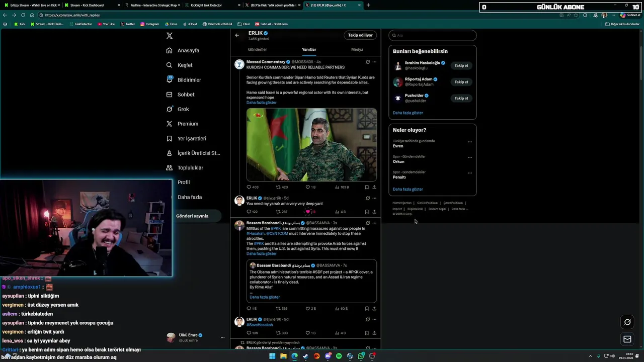Open Spotify from Windows taskbar
Viewport: 644px width, 362px height.
339,356
